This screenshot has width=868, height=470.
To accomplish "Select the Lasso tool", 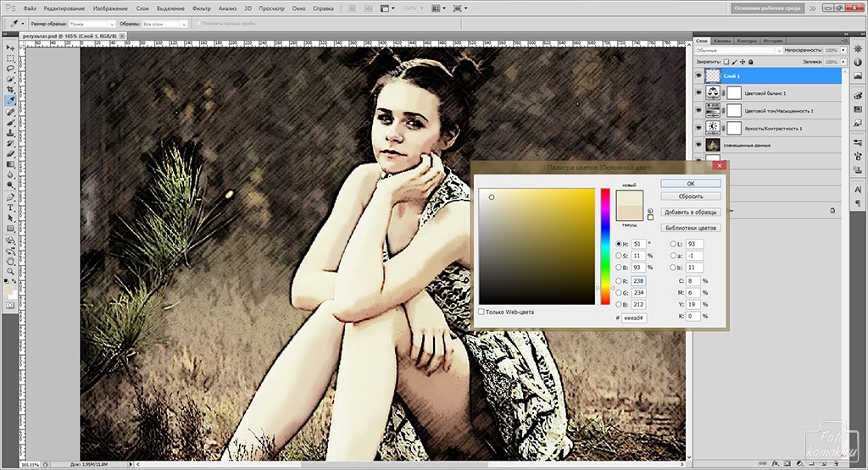I will click(10, 68).
